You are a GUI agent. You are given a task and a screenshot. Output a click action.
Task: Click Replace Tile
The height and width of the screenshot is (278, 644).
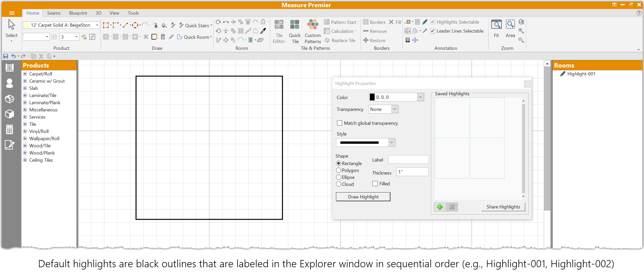coord(340,41)
